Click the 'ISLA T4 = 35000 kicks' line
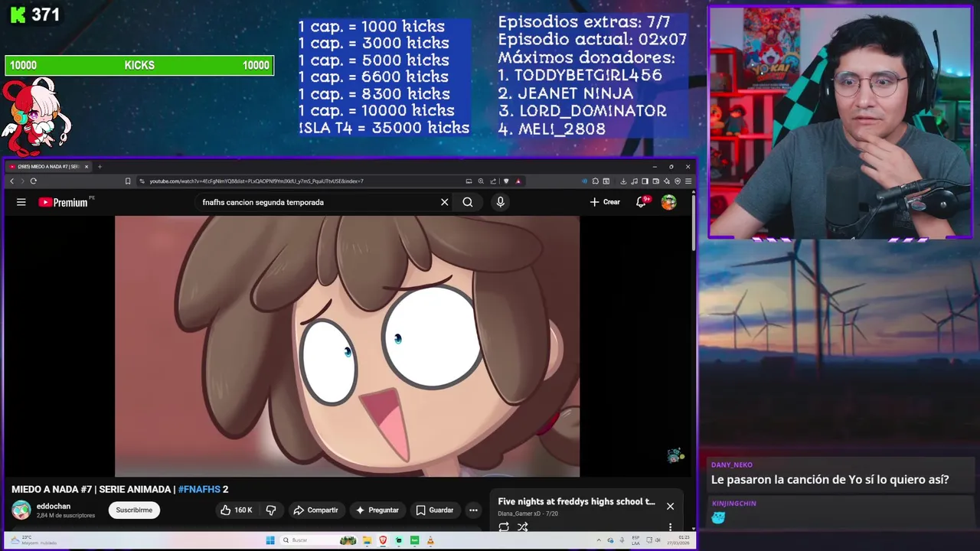Viewport: 980px width, 551px height. [x=384, y=128]
